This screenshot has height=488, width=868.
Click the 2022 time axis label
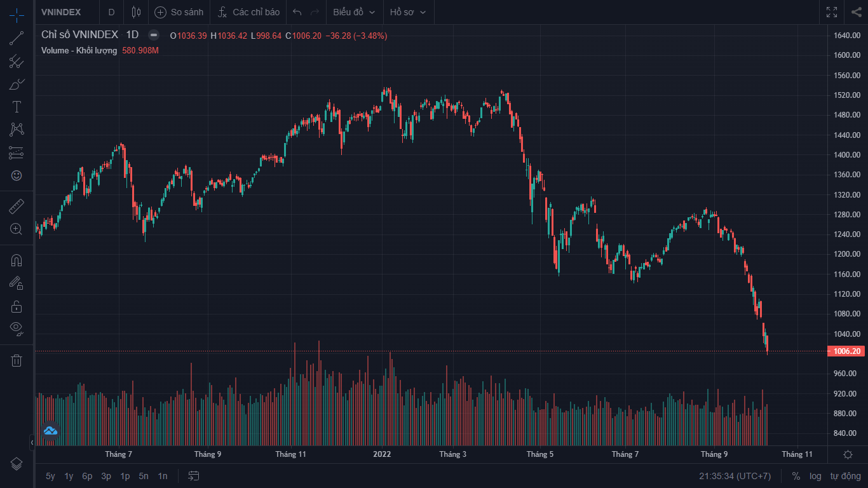tap(382, 454)
